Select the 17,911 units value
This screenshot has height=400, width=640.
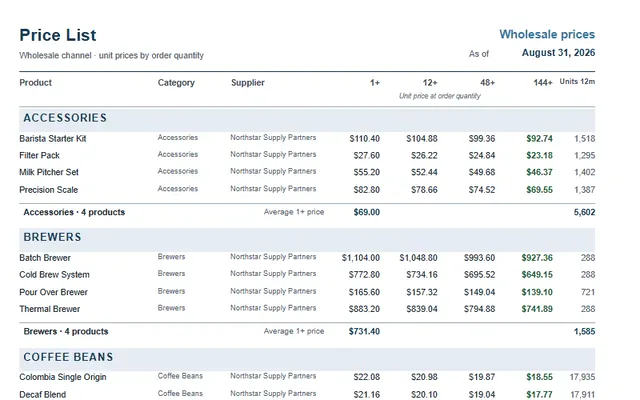tap(582, 395)
